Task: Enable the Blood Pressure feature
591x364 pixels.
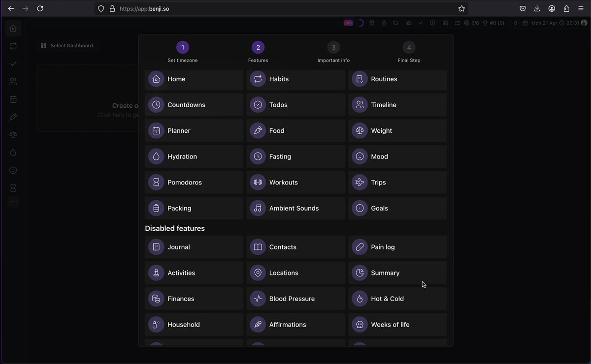Action: (x=296, y=299)
